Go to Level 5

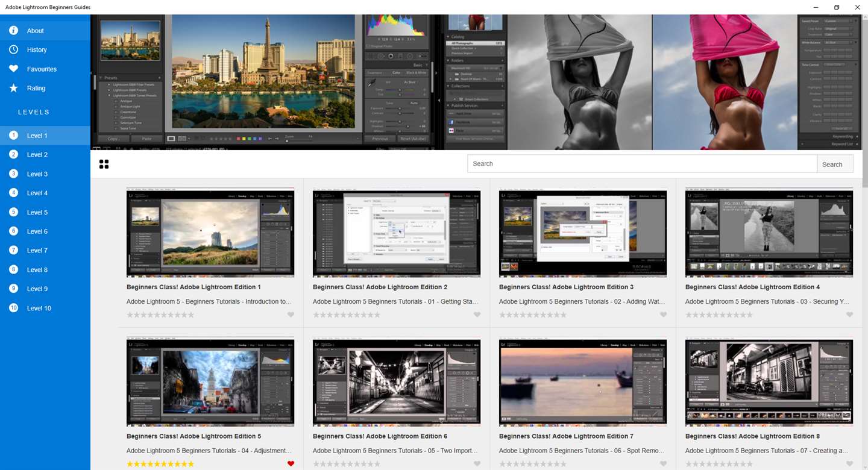tap(45, 212)
